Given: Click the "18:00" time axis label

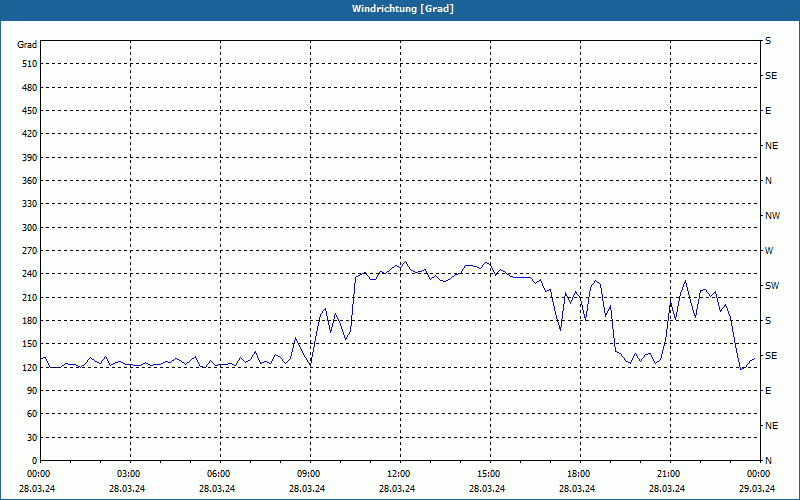Looking at the screenshot, I should coord(579,474).
